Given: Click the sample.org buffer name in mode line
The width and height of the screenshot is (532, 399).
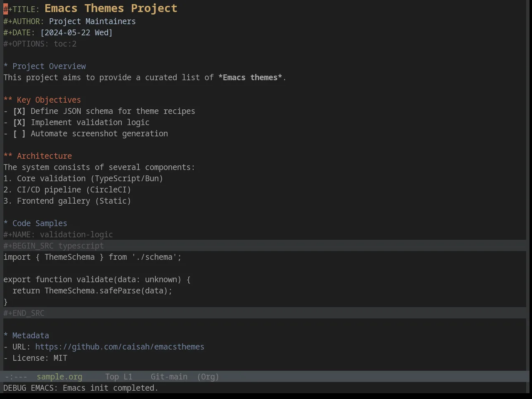Looking at the screenshot, I should click(59, 377).
